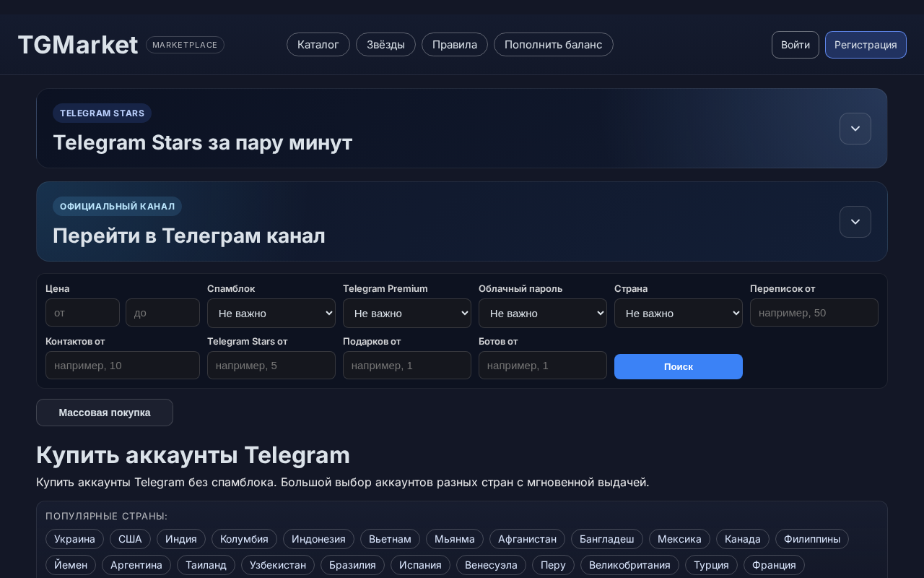Select the Аргентина country chip
924x578 pixels.
click(x=136, y=565)
